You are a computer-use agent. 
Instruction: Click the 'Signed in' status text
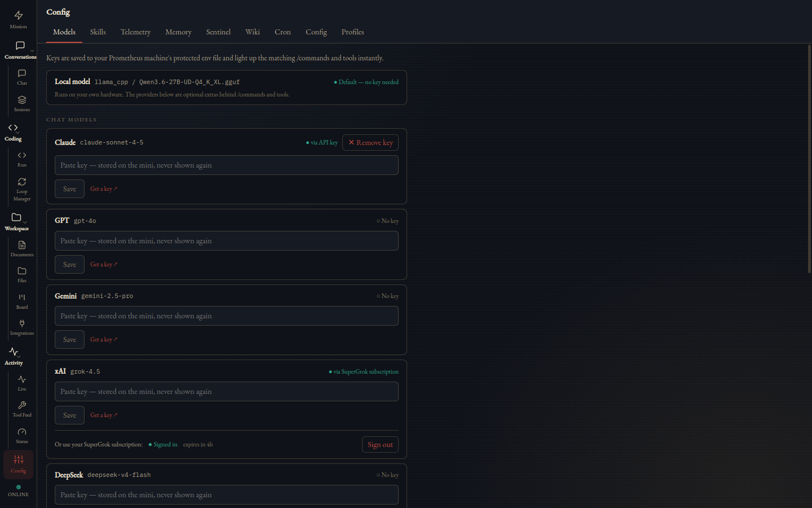(x=163, y=445)
